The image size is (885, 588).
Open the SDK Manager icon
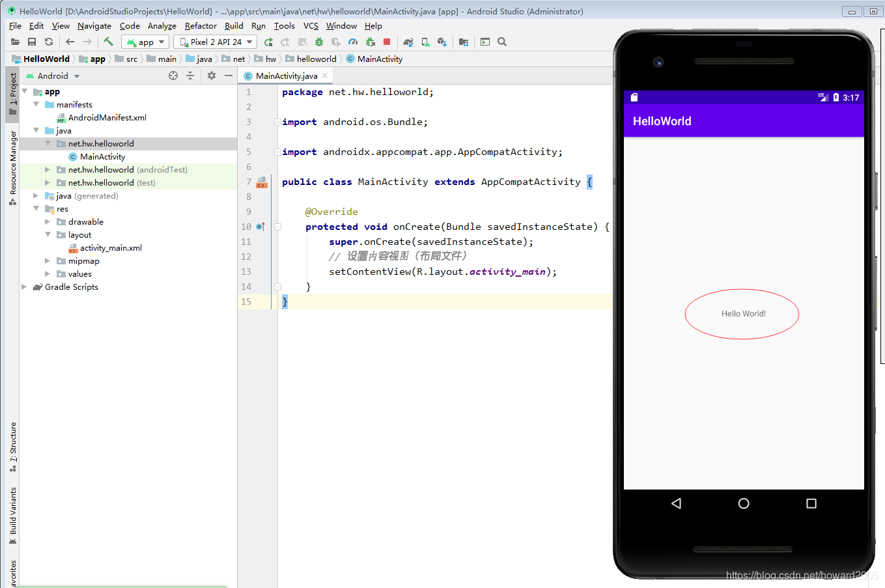[x=442, y=42]
